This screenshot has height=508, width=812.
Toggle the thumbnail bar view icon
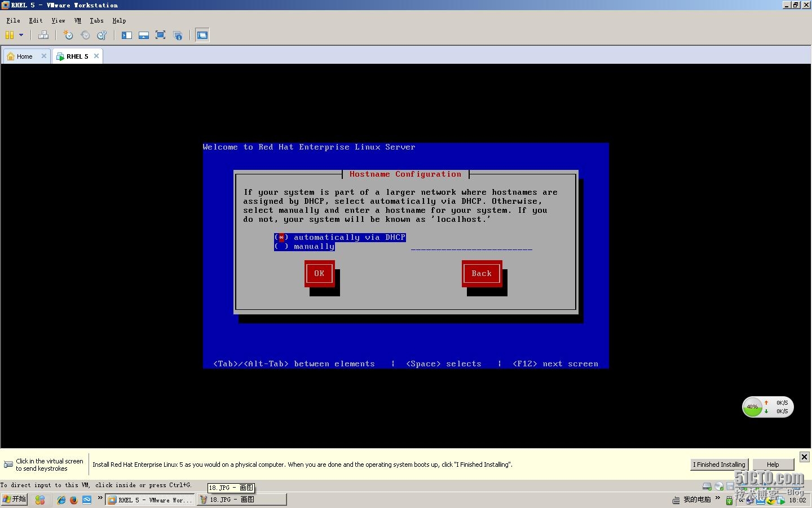(x=144, y=35)
